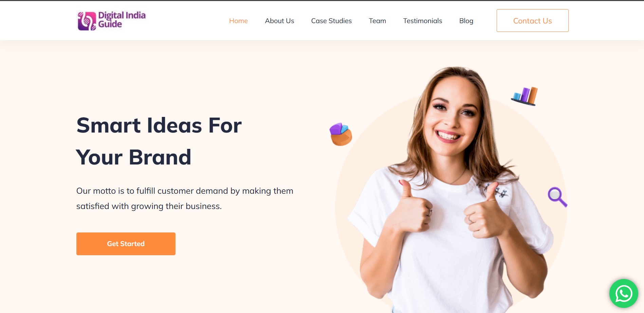This screenshot has width=644, height=313.
Task: Click the purple magnifying glass icon
Action: click(x=557, y=197)
